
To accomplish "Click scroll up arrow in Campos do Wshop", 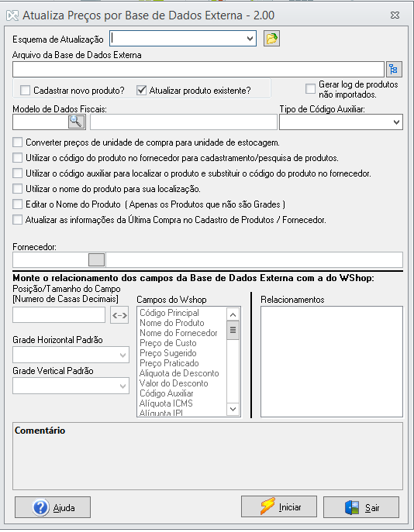I will (233, 314).
